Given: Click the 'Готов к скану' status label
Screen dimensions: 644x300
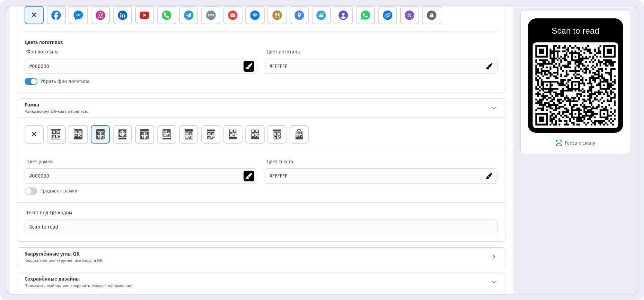Looking at the screenshot, I should 575,143.
